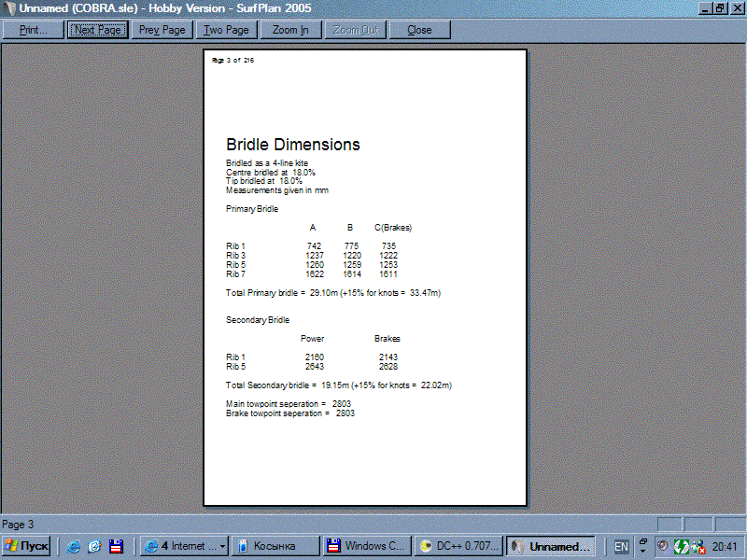Switch to Two Page view

click(226, 30)
